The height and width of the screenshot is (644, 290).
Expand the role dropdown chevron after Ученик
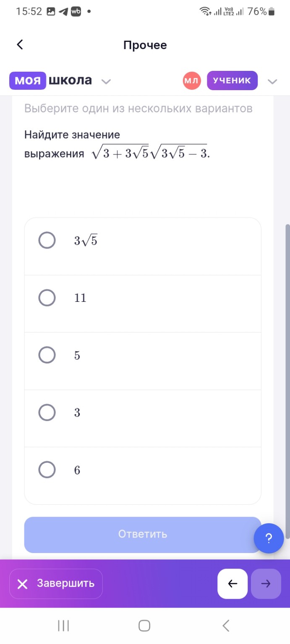point(272,81)
